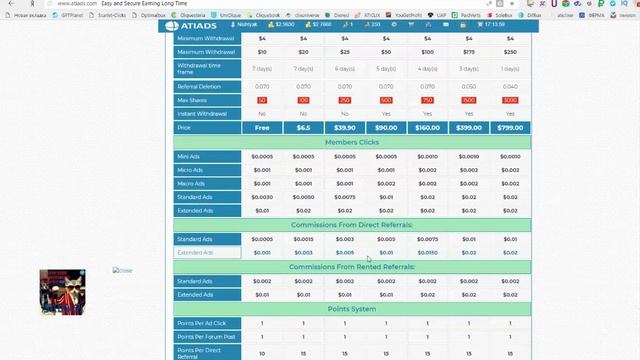The width and height of the screenshot is (640, 360).
Task: Click the broken close image link
Action: (x=122, y=271)
